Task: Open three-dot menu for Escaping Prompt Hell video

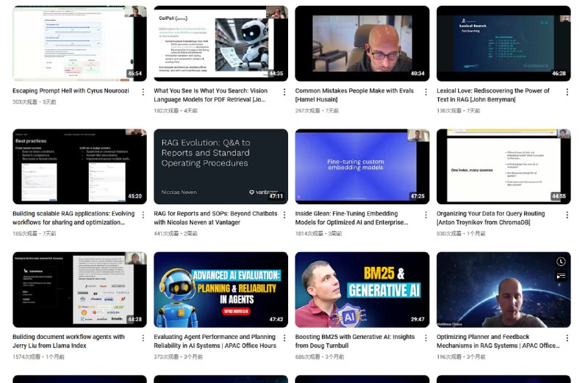Action: 143,92
